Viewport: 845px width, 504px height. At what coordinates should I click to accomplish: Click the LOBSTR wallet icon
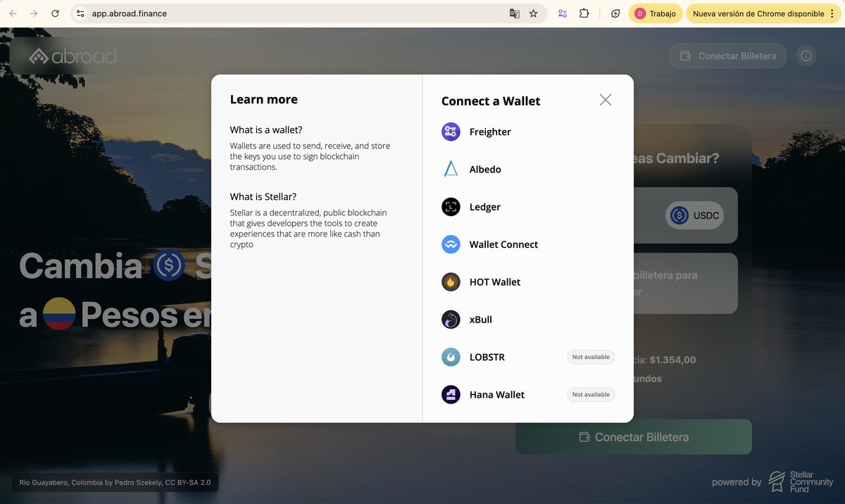(x=451, y=357)
